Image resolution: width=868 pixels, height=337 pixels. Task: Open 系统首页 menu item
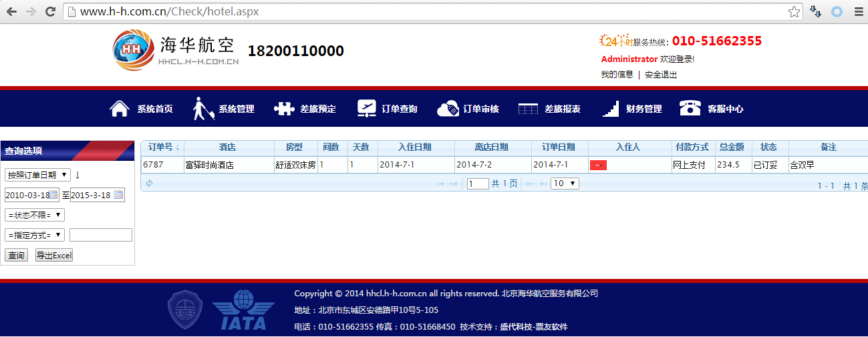pos(155,109)
